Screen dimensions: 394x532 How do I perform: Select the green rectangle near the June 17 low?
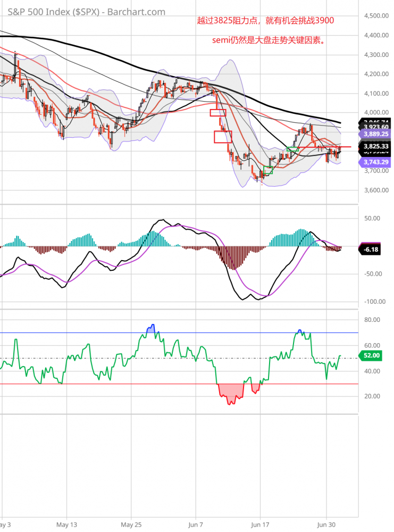(x=268, y=170)
